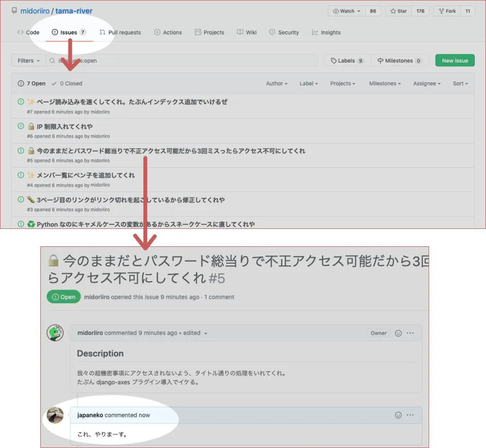The image size is (486, 448).
Task: Show the 7 Open issues
Action: [32, 84]
